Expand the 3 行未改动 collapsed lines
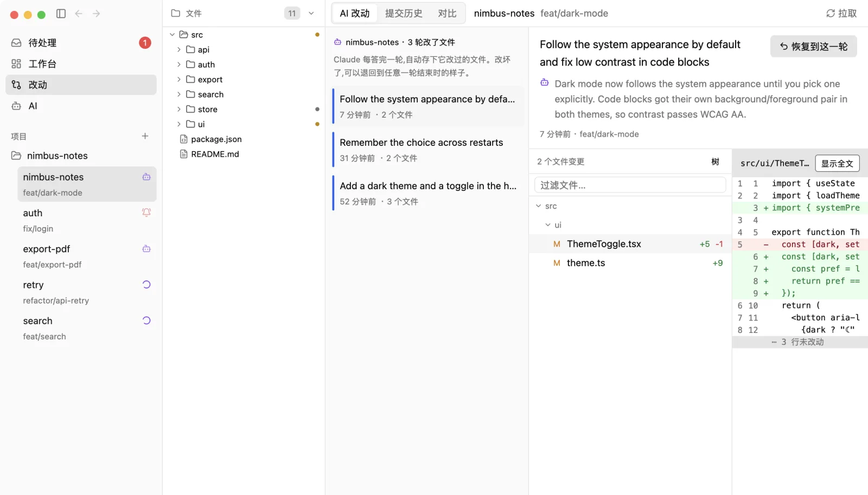This screenshot has height=495, width=868. [800, 342]
